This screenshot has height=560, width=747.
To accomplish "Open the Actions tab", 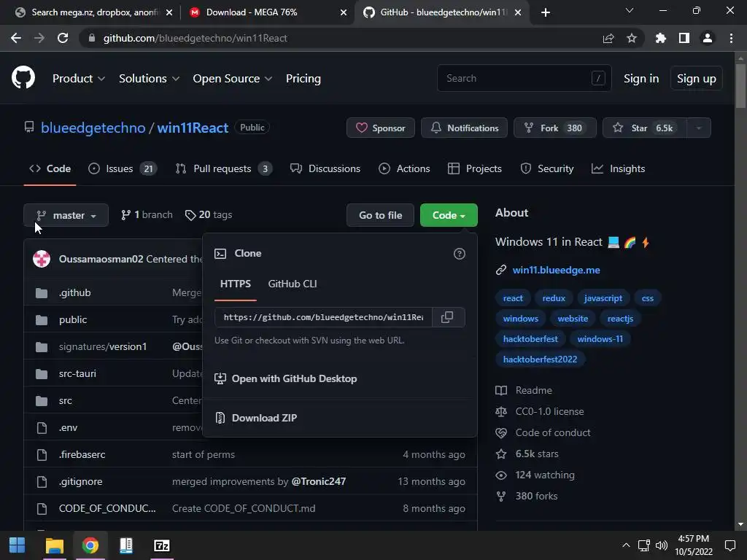I will 404,168.
